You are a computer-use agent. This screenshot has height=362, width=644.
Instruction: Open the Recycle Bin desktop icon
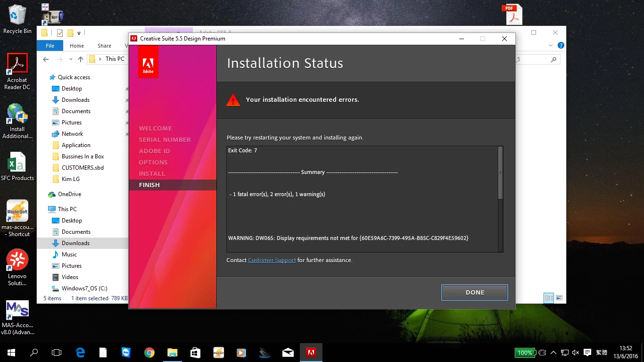pyautogui.click(x=17, y=19)
